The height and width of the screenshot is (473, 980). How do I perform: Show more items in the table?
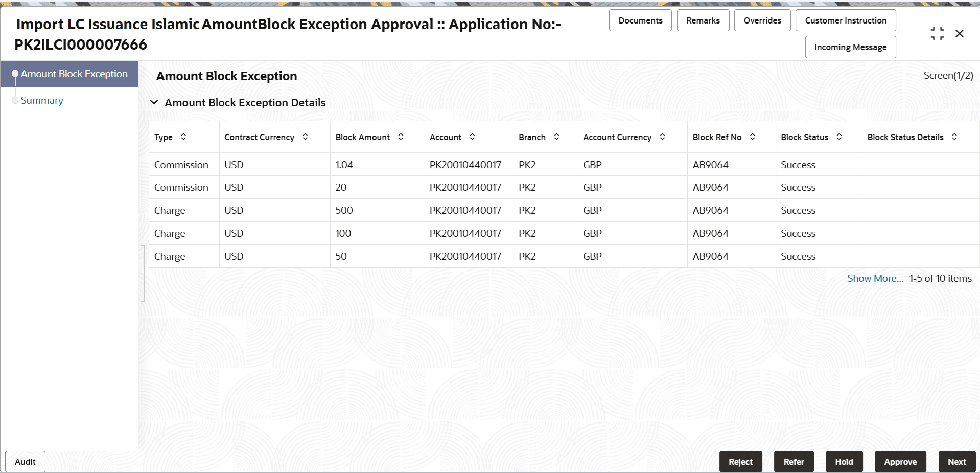pos(874,278)
